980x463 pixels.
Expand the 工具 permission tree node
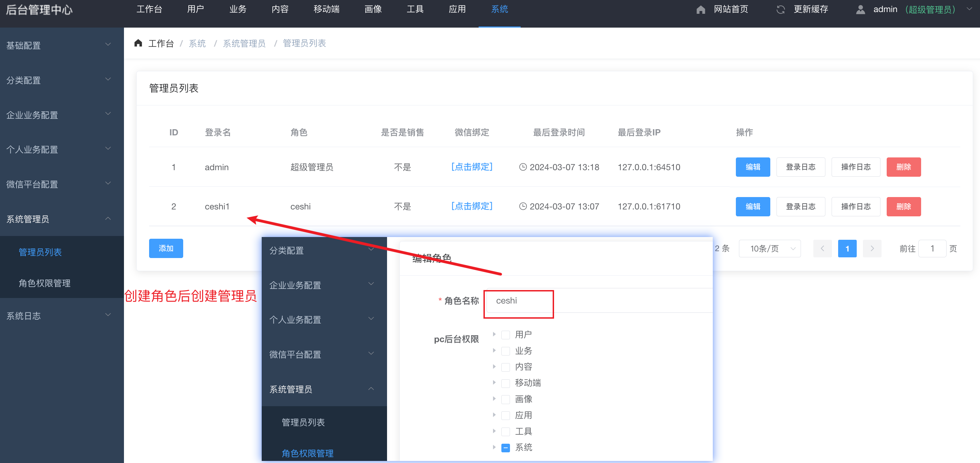coord(494,431)
